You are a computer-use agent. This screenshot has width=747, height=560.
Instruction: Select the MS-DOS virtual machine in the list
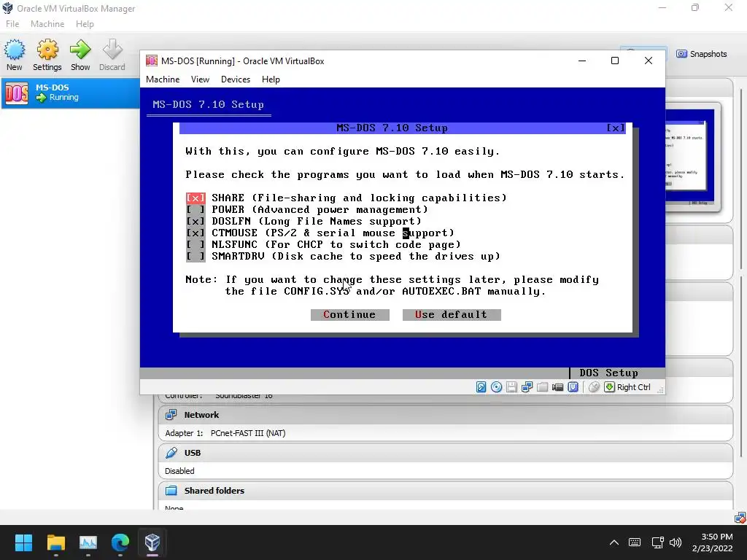71,93
